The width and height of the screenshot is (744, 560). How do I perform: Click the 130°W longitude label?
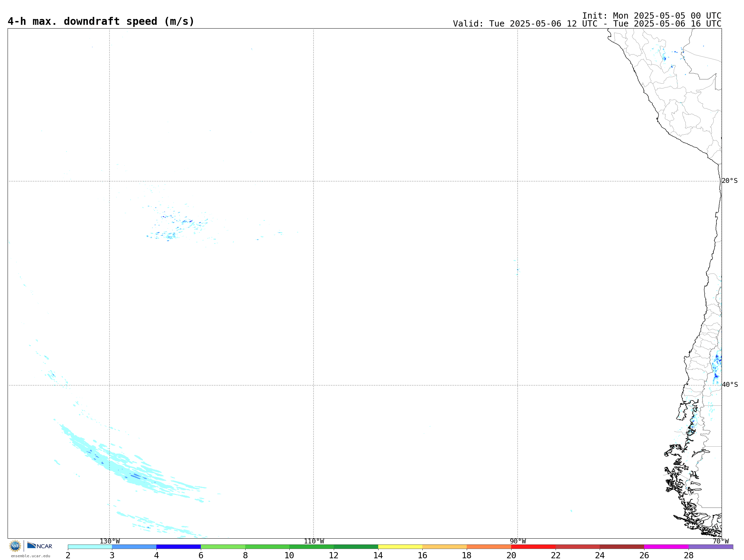pos(110,541)
